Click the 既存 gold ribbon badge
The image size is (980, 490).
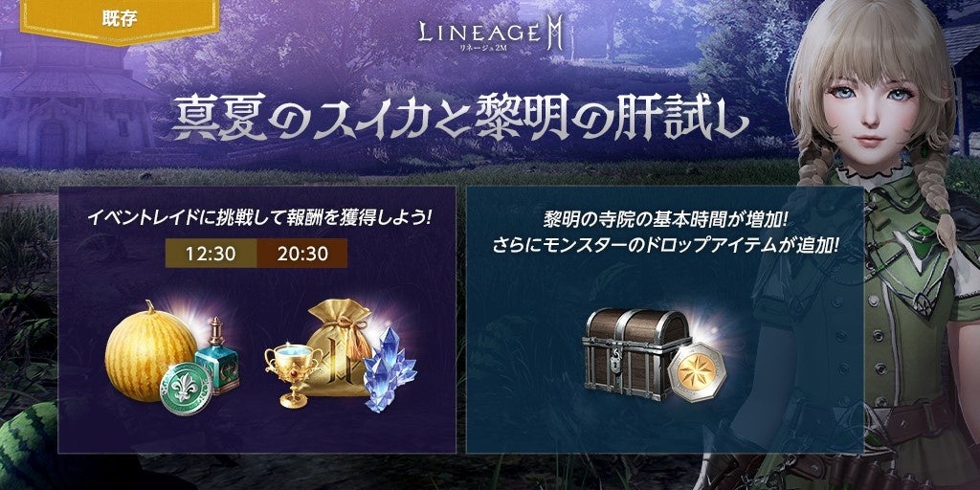pyautogui.click(x=120, y=19)
